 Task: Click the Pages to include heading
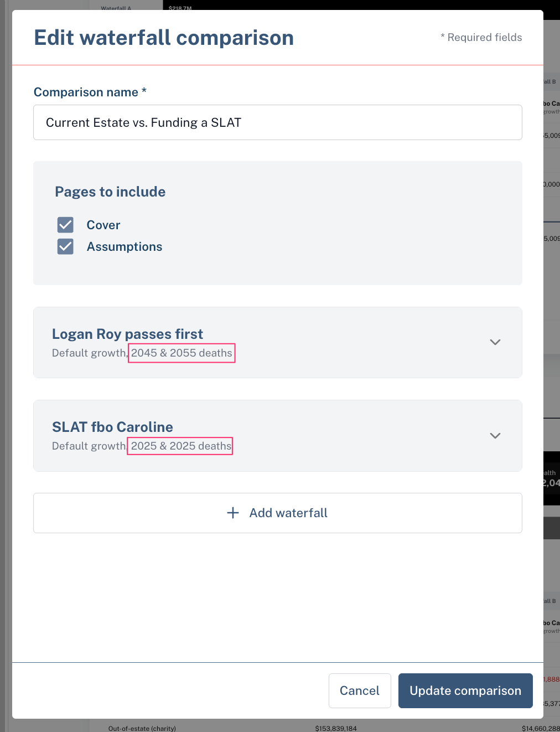coord(110,192)
